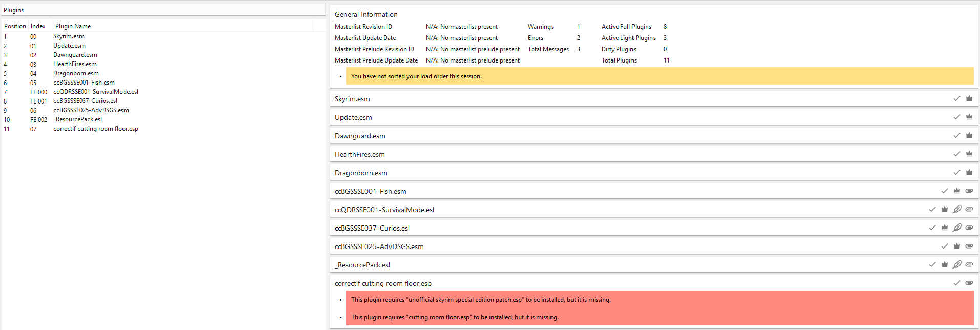The width and height of the screenshot is (980, 330).
Task: Click the Masterlist Revision ID label
Action: tap(363, 27)
